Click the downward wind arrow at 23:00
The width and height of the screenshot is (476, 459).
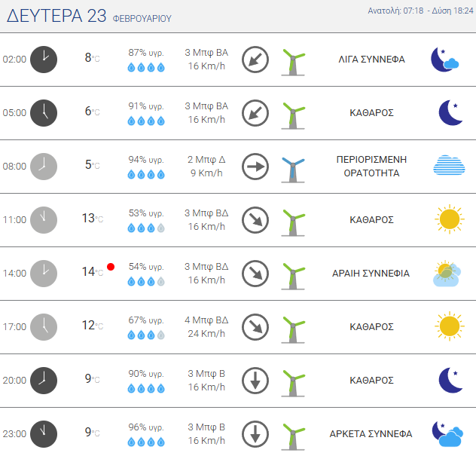pos(255,434)
